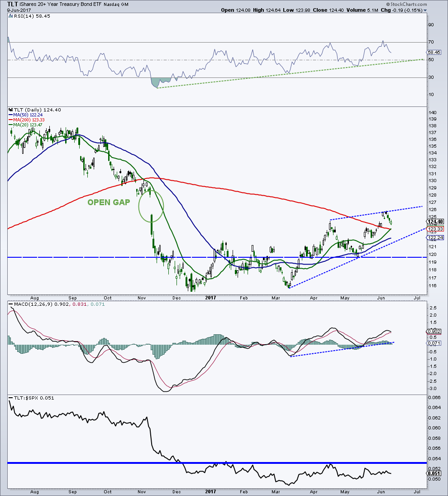
Task: Click the 140 label on price axis
Action: pyautogui.click(x=433, y=113)
